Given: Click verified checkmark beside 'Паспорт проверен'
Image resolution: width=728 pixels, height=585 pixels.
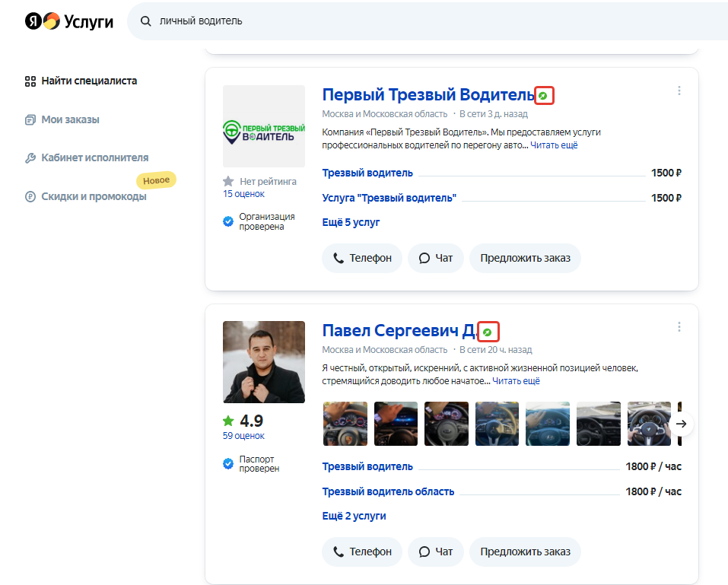Looking at the screenshot, I should (x=228, y=463).
